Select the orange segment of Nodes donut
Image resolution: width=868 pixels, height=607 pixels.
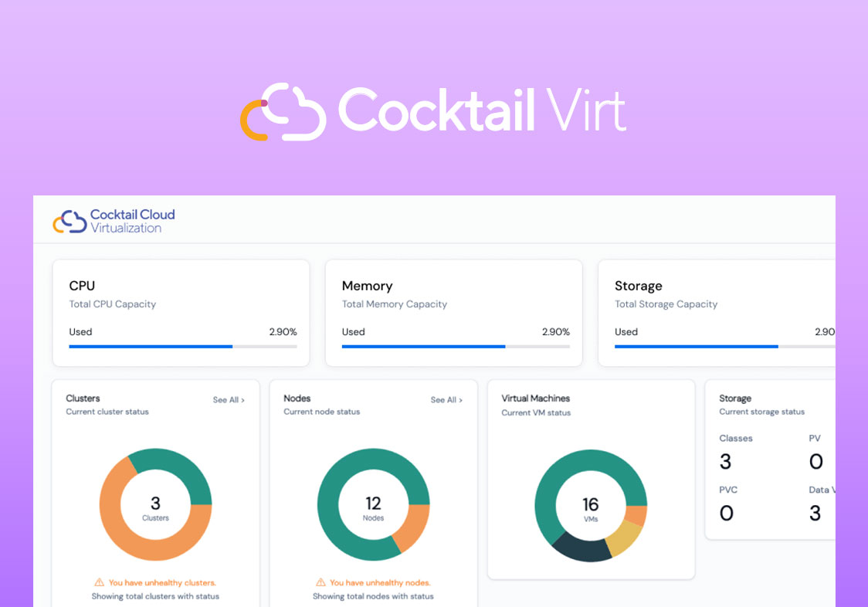click(x=412, y=528)
